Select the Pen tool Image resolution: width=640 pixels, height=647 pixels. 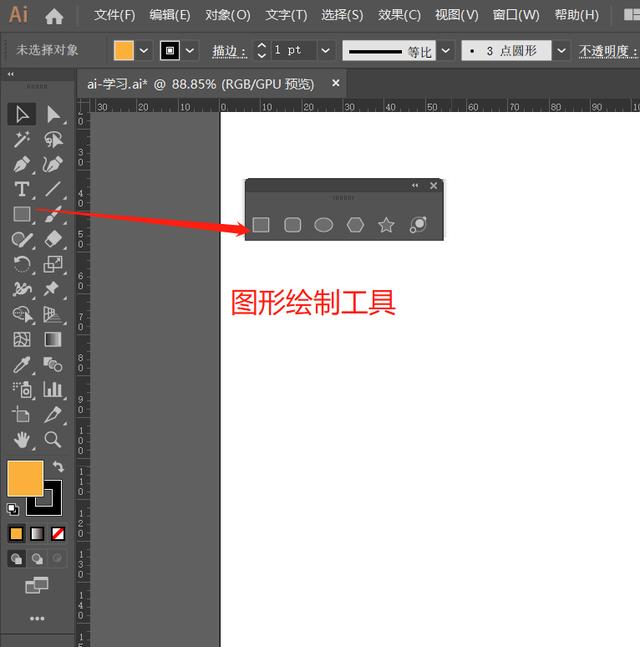[x=21, y=164]
